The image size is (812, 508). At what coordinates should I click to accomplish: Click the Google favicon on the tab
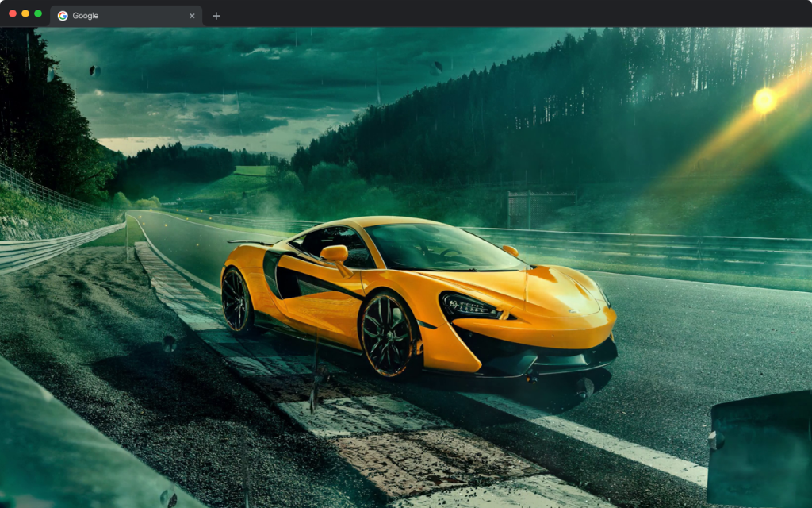click(63, 15)
